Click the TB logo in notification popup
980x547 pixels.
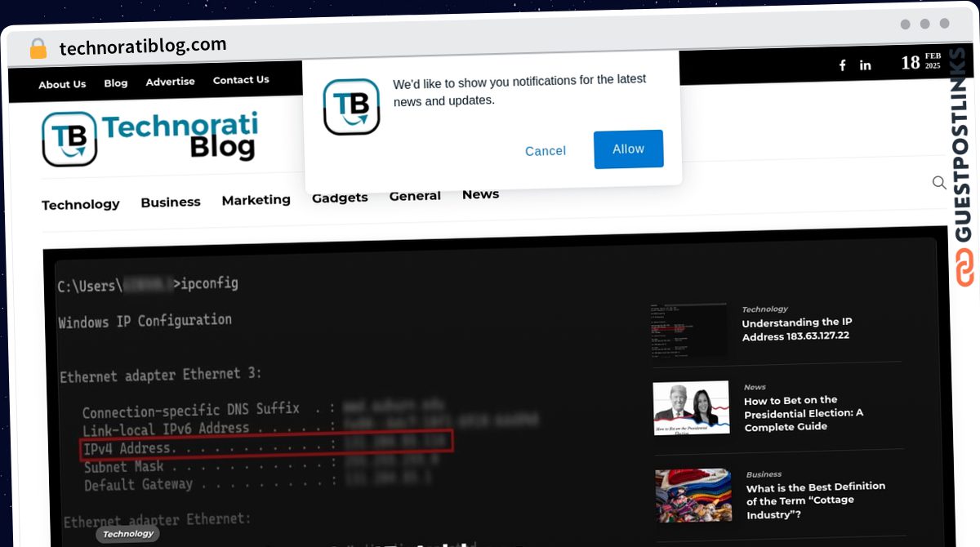tap(351, 107)
